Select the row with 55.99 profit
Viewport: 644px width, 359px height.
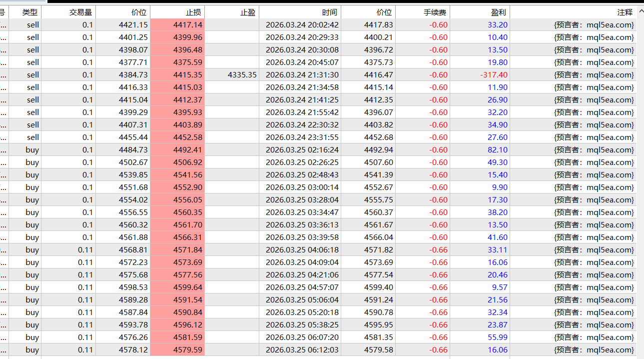tap(497, 337)
